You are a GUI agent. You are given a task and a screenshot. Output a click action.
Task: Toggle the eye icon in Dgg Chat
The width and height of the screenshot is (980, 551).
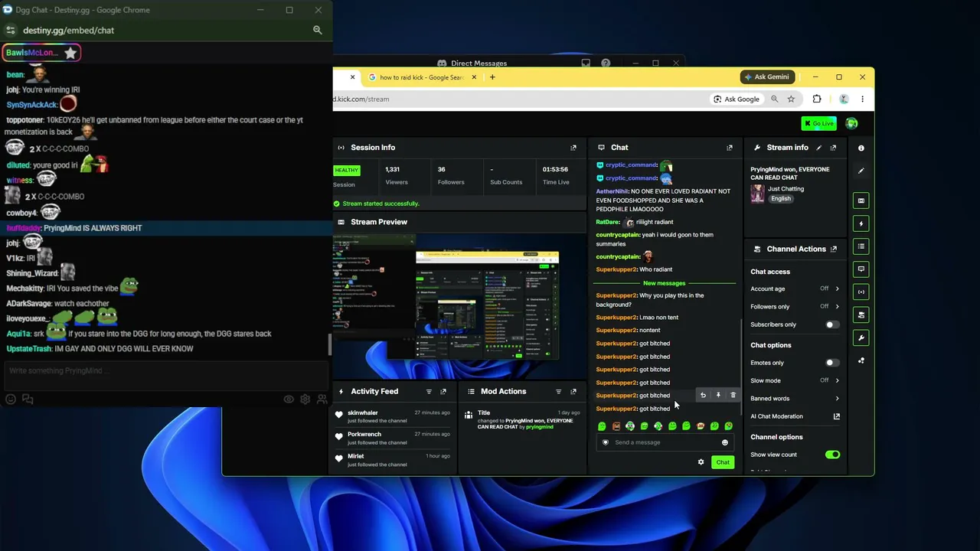click(289, 399)
